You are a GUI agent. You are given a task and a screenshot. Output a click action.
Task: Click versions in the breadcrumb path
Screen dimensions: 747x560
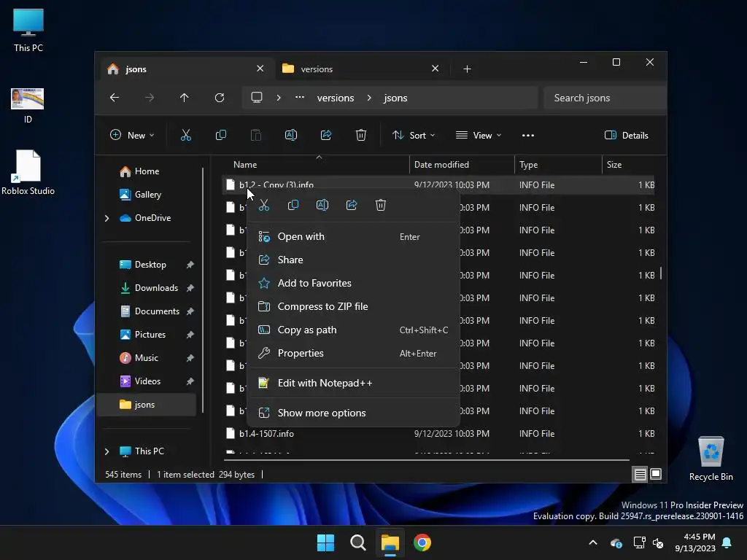[x=336, y=98]
